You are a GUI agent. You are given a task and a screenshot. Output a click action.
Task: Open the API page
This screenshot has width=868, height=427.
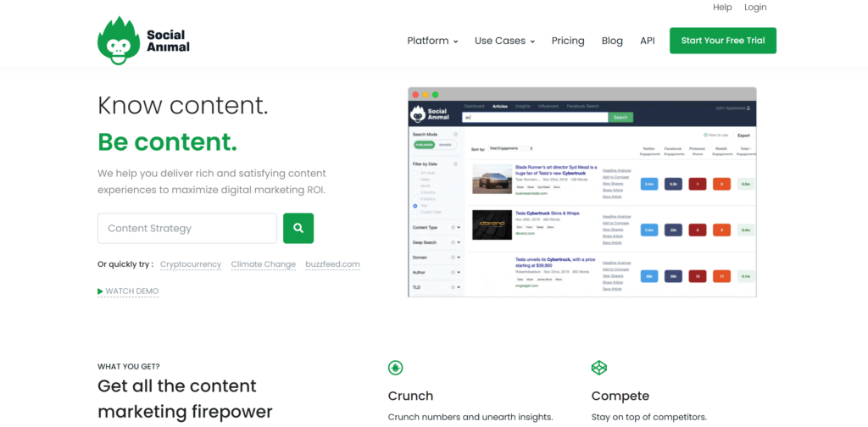coord(648,41)
